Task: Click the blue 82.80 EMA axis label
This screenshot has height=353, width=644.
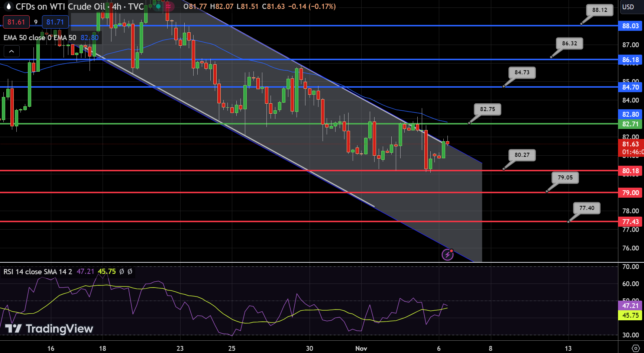Action: tap(630, 114)
